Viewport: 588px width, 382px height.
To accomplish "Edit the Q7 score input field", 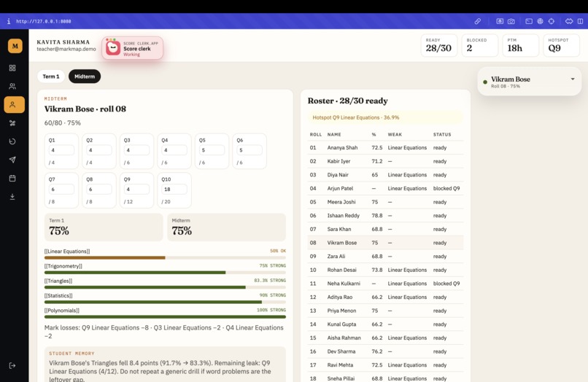I will pyautogui.click(x=61, y=190).
